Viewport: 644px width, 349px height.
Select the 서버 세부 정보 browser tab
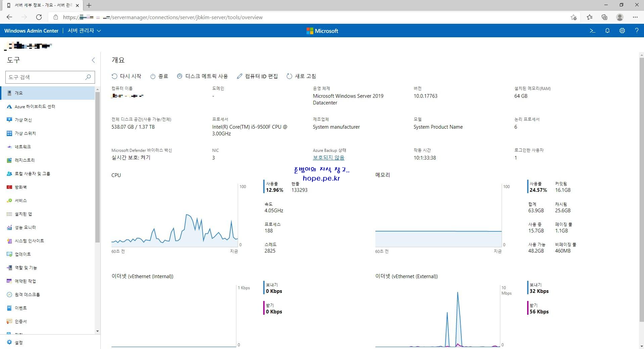43,5
